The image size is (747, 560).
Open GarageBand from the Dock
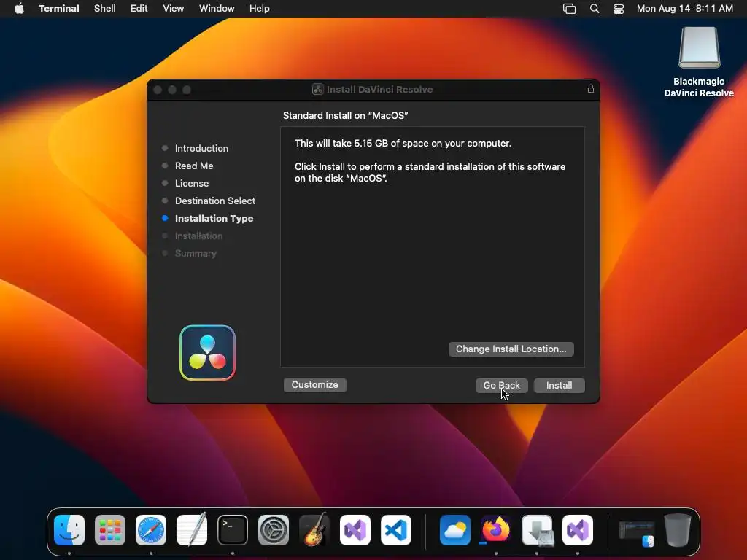314,529
